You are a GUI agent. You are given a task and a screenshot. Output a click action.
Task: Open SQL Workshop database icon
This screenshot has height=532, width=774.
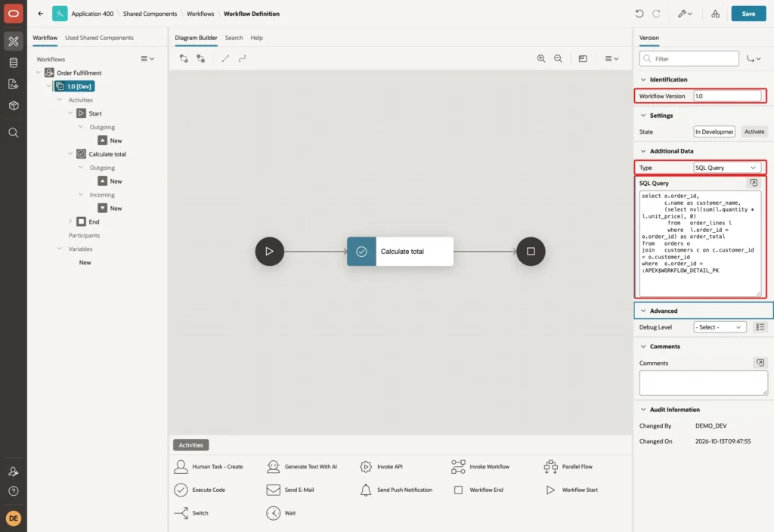click(14, 63)
